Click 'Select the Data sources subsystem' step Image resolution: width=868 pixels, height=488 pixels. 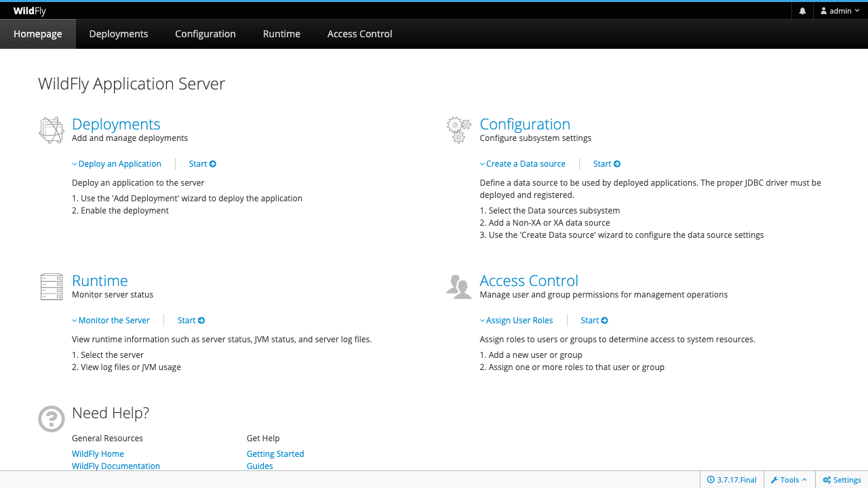pos(554,211)
